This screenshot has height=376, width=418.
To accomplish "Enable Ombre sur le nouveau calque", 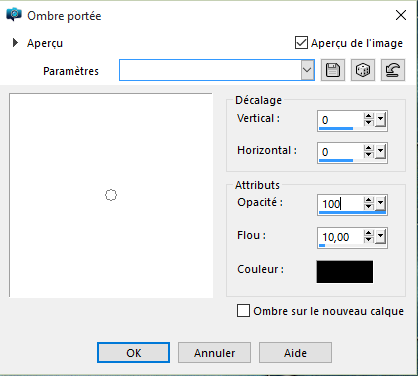I will 243,310.
